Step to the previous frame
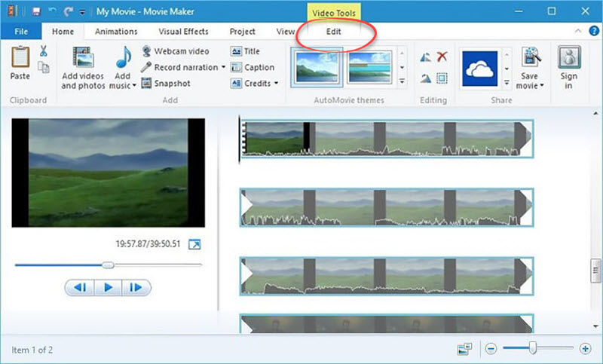Image resolution: width=603 pixels, height=364 pixels. [x=80, y=288]
